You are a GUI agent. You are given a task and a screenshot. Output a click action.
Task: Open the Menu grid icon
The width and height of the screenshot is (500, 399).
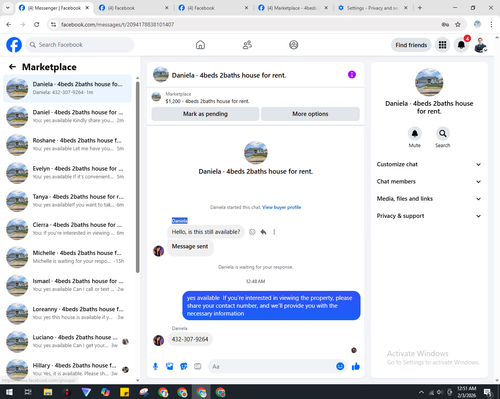coord(442,45)
